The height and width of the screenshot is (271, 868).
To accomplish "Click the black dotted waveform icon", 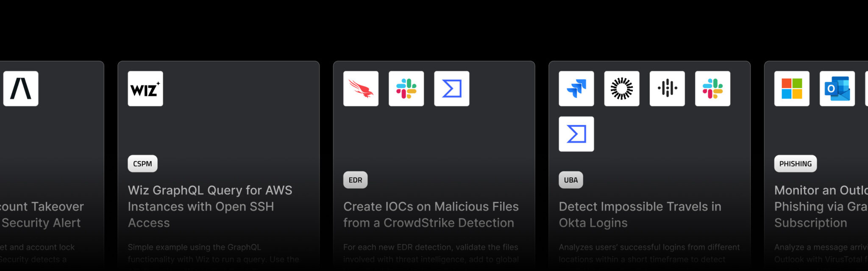I will coord(667,88).
